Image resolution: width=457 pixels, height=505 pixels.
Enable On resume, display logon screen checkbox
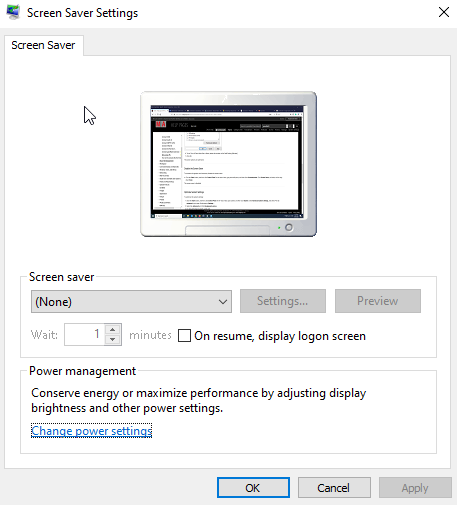[x=184, y=336]
